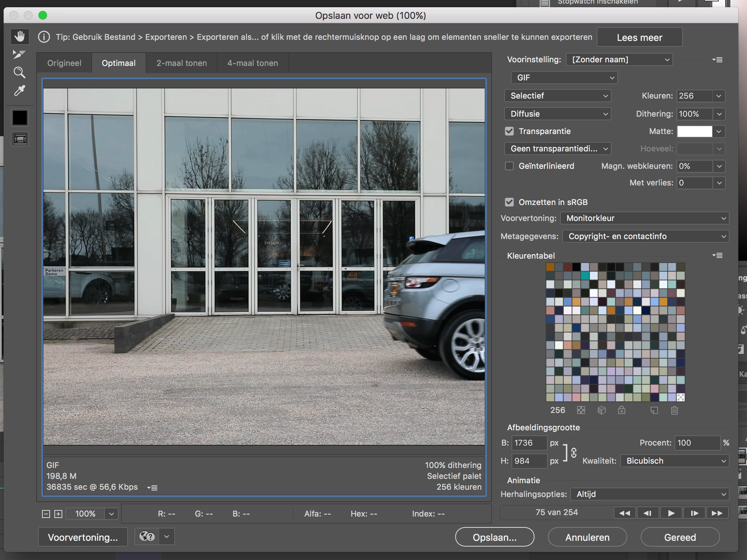Screen dimensions: 747x560
Task: Select the Zoom tool
Action: coord(19,72)
